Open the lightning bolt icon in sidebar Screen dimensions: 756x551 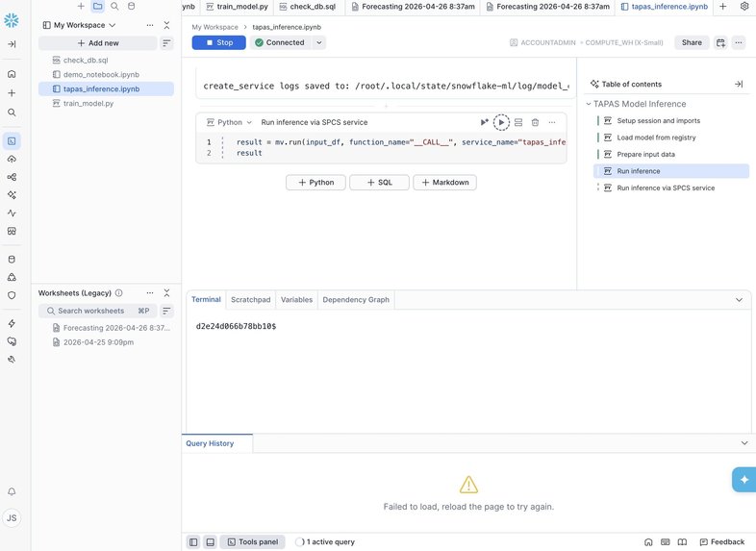click(x=12, y=323)
